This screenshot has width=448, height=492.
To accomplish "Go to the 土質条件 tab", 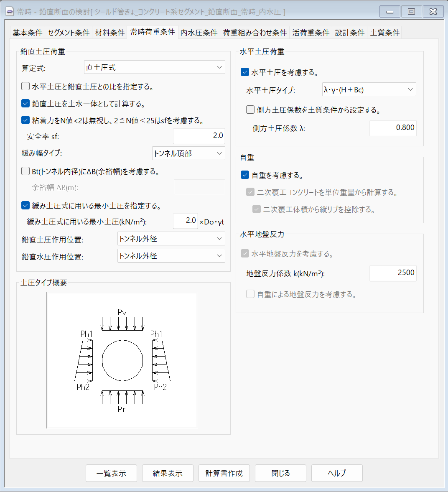I will coord(385,33).
